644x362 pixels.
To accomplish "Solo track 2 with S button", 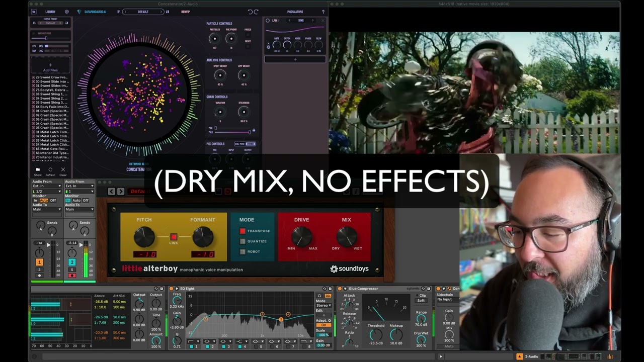I will point(72,269).
